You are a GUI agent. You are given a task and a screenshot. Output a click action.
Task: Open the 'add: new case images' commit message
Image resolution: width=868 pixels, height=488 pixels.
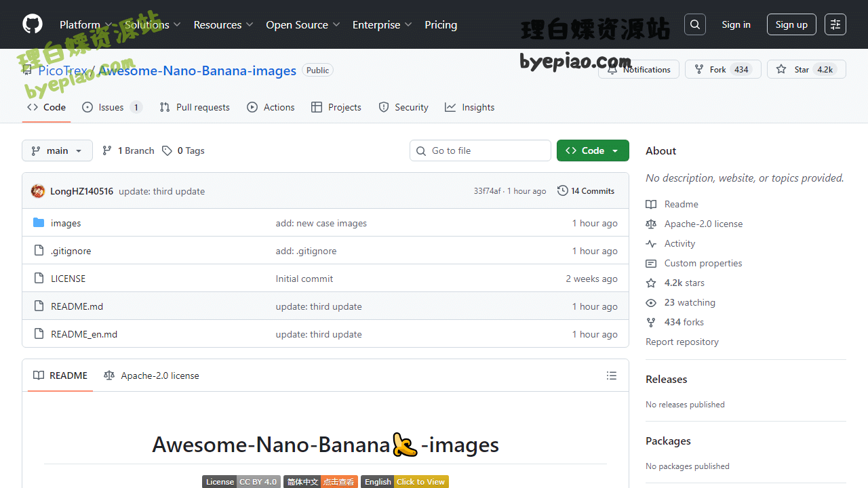point(321,223)
